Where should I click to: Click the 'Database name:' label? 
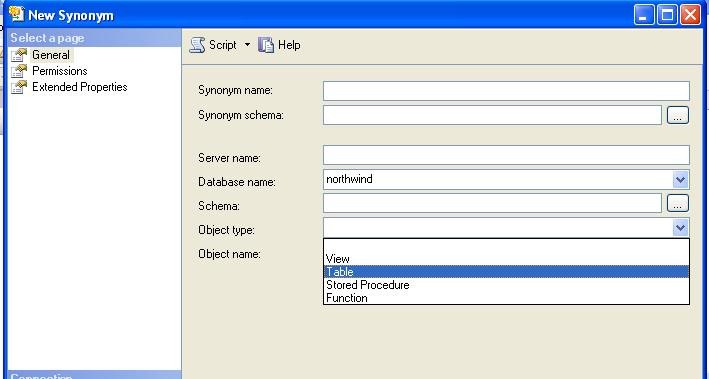[237, 182]
